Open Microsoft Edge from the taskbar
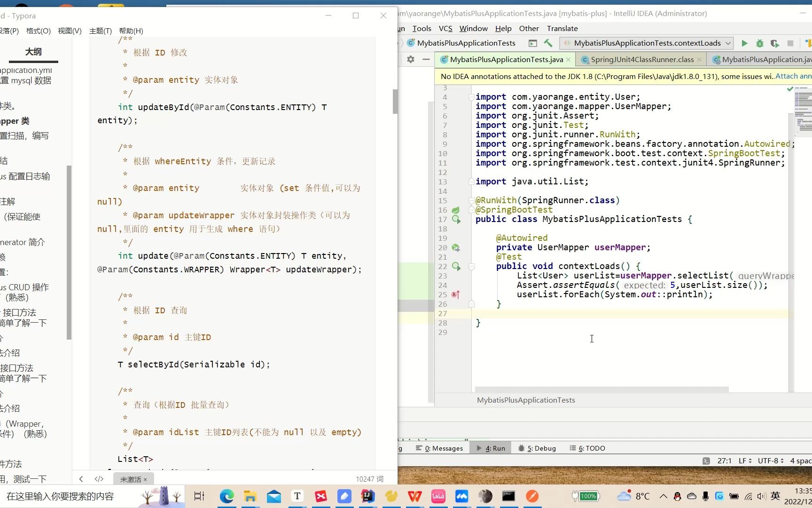This screenshot has width=812, height=508. [x=226, y=496]
